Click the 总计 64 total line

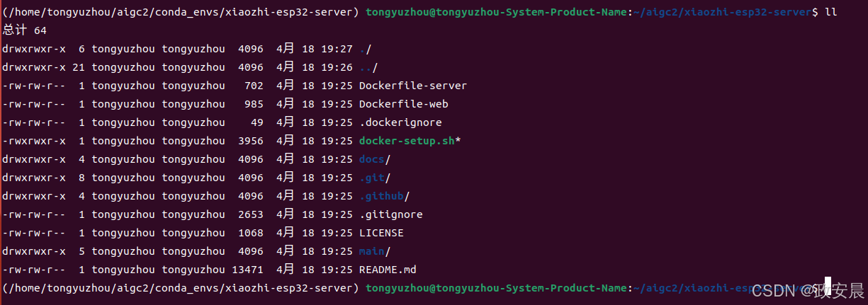pos(25,30)
